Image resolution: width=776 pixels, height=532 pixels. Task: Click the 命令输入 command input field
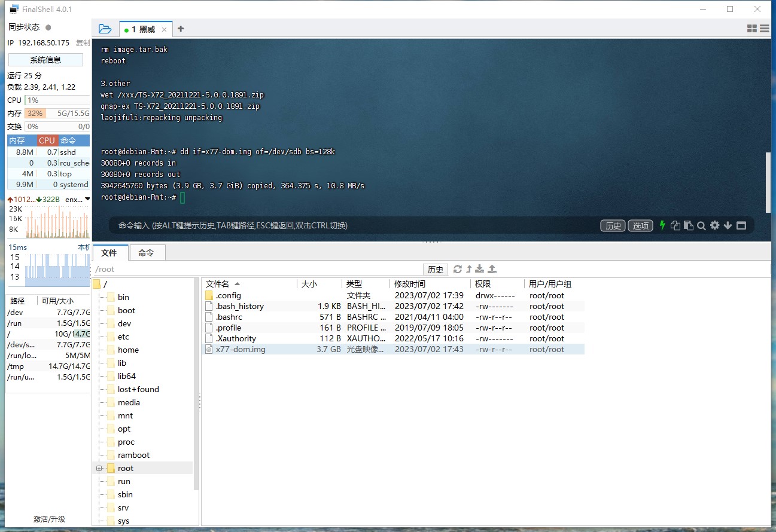353,225
